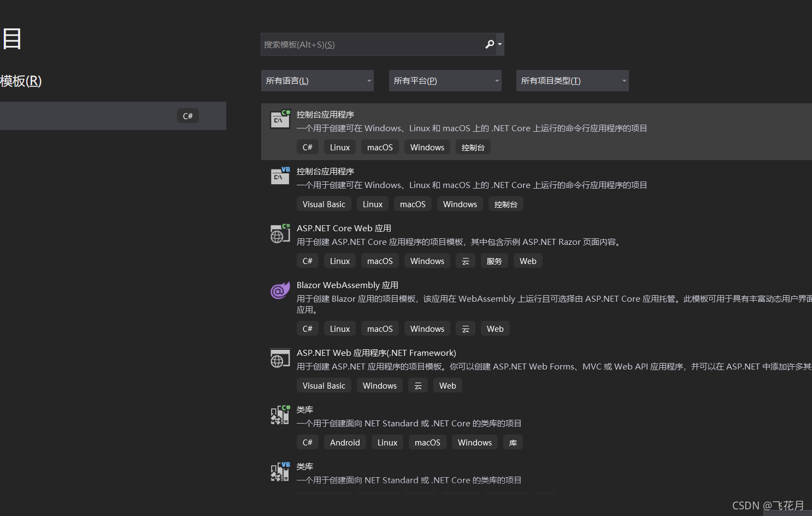Click macOS tag of VB console app
The height and width of the screenshot is (516, 812).
click(x=413, y=204)
